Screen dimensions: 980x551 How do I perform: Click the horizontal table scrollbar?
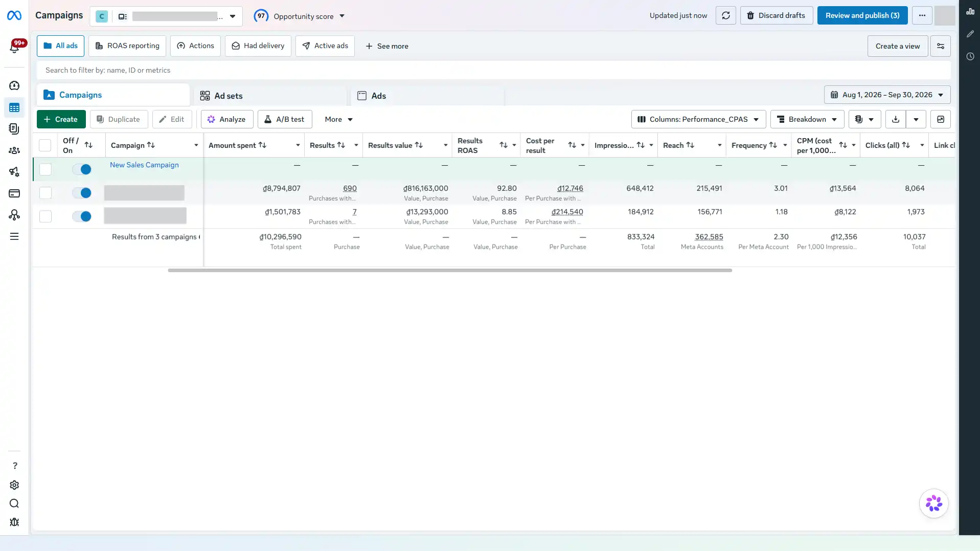tap(450, 270)
